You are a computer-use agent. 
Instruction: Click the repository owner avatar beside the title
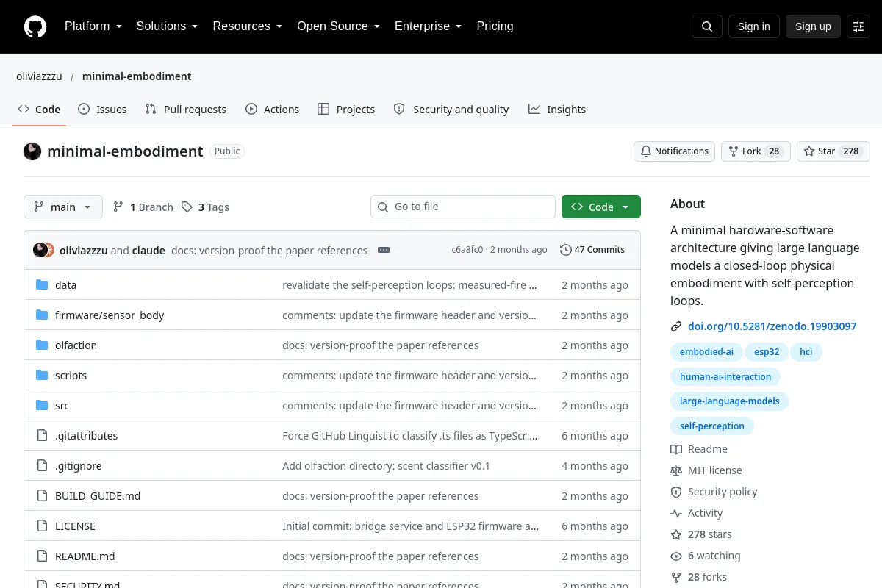pos(32,151)
